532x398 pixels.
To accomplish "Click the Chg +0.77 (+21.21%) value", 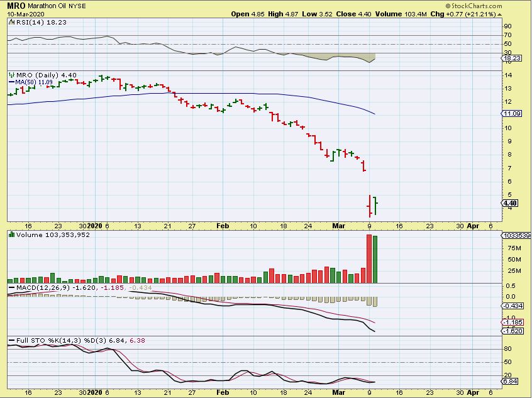I will [463, 14].
